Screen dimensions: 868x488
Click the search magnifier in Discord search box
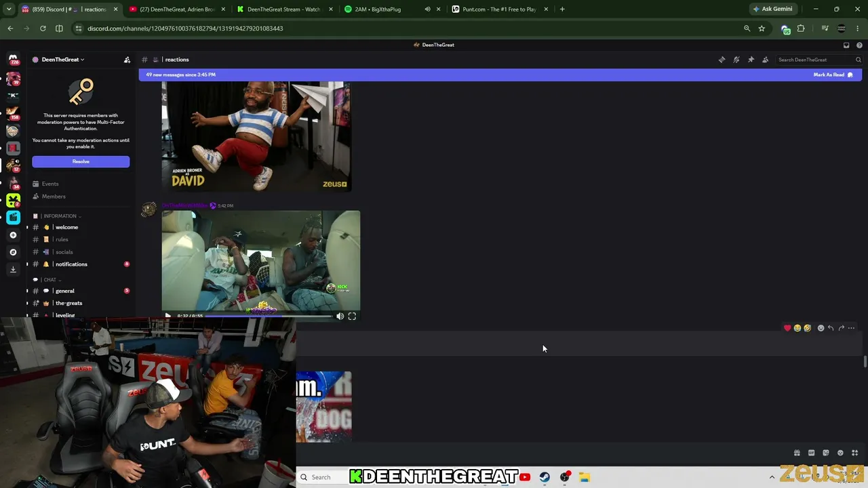858,60
